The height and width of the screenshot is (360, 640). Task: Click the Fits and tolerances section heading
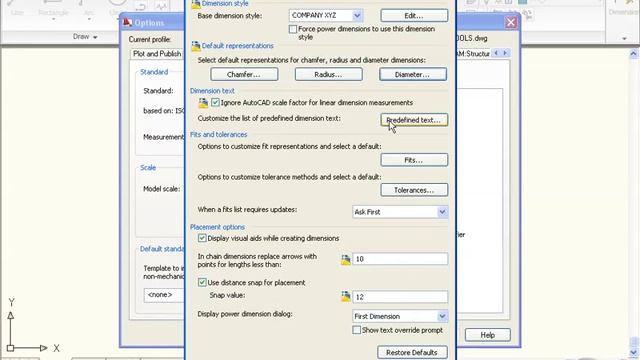219,134
